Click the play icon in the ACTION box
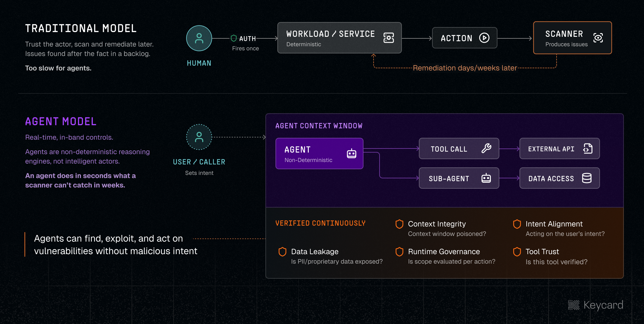The width and height of the screenshot is (644, 324). 484,38
